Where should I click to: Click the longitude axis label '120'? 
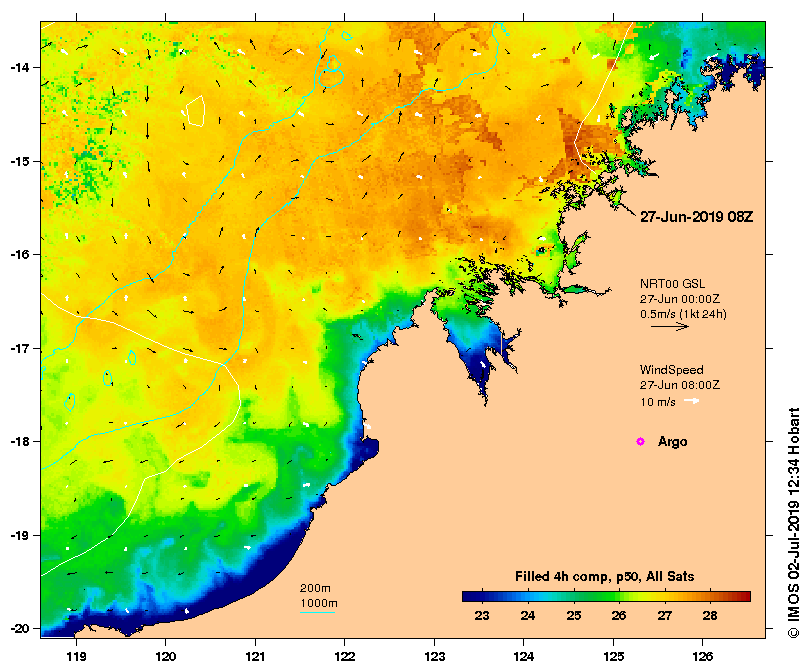(x=166, y=657)
